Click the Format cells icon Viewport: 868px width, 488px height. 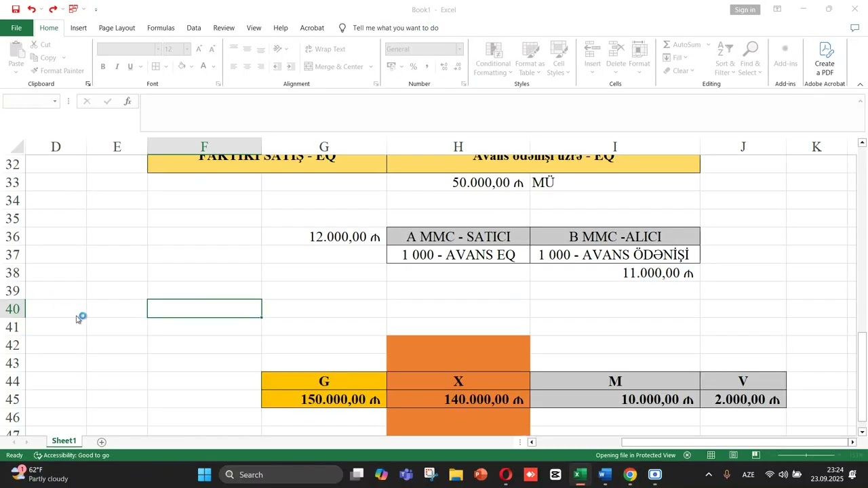(x=639, y=50)
